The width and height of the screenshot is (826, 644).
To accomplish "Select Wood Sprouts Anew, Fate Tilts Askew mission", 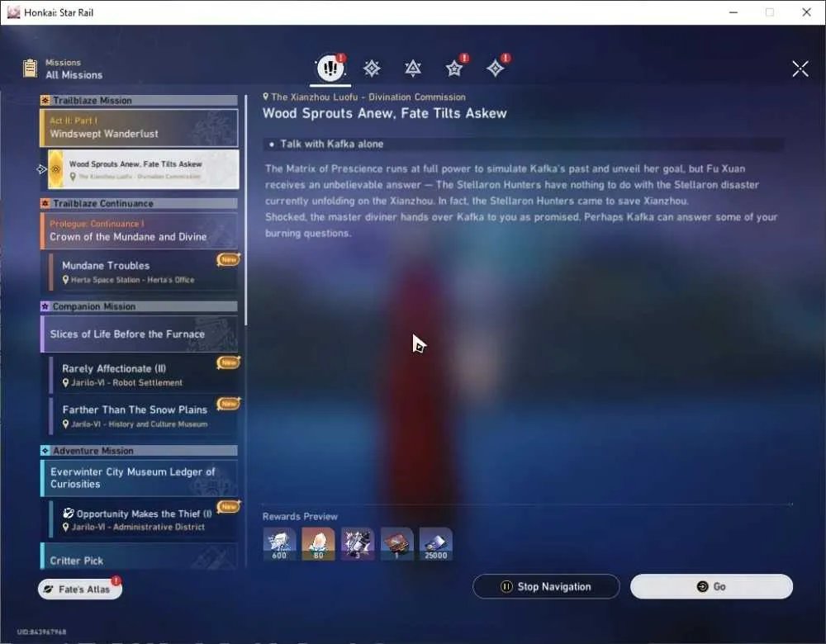I will point(143,169).
